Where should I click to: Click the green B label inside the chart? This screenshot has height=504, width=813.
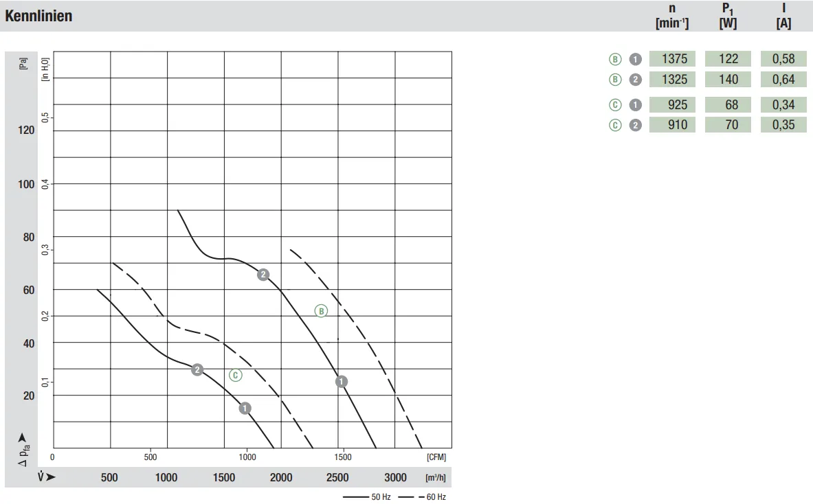tap(321, 311)
